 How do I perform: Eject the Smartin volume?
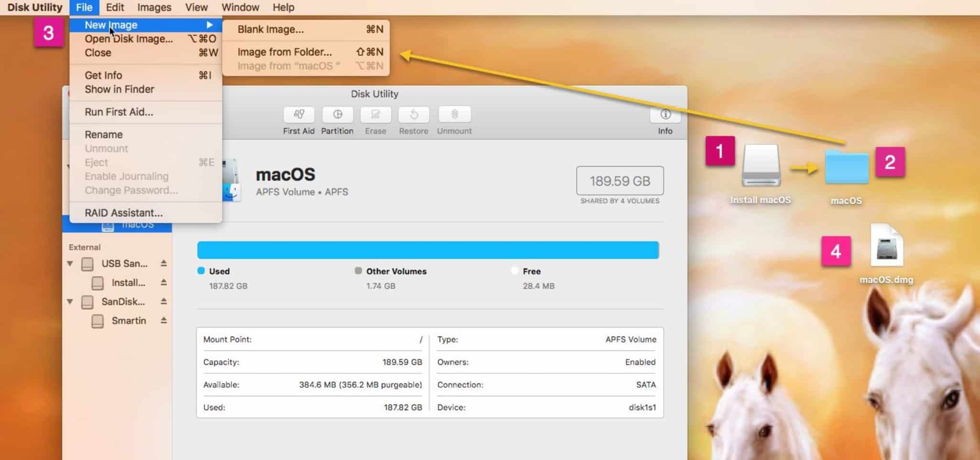tap(164, 320)
